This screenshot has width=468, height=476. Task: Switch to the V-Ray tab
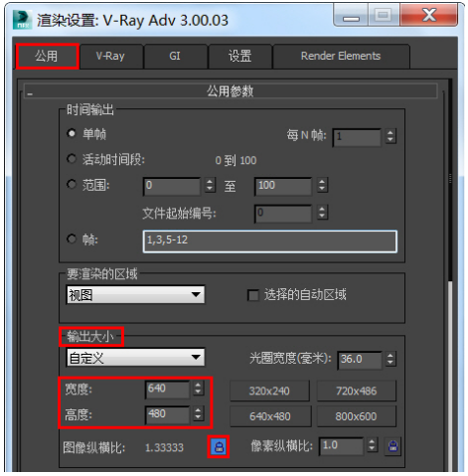pyautogui.click(x=110, y=56)
